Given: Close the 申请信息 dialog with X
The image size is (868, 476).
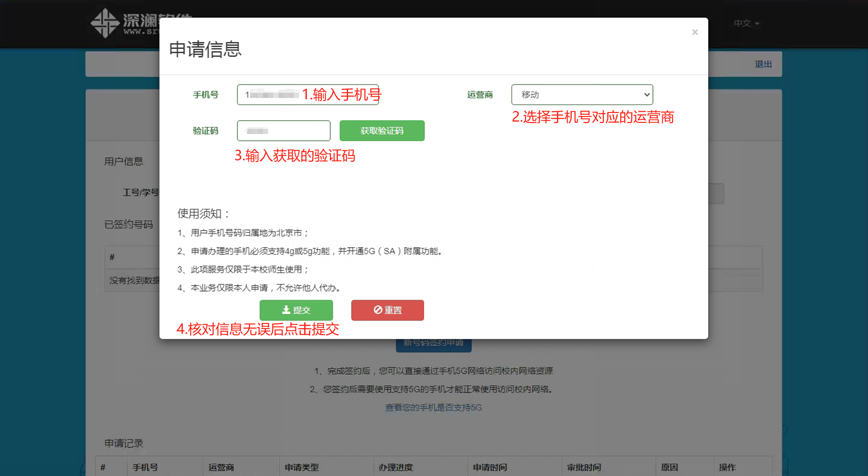Looking at the screenshot, I should point(694,32).
